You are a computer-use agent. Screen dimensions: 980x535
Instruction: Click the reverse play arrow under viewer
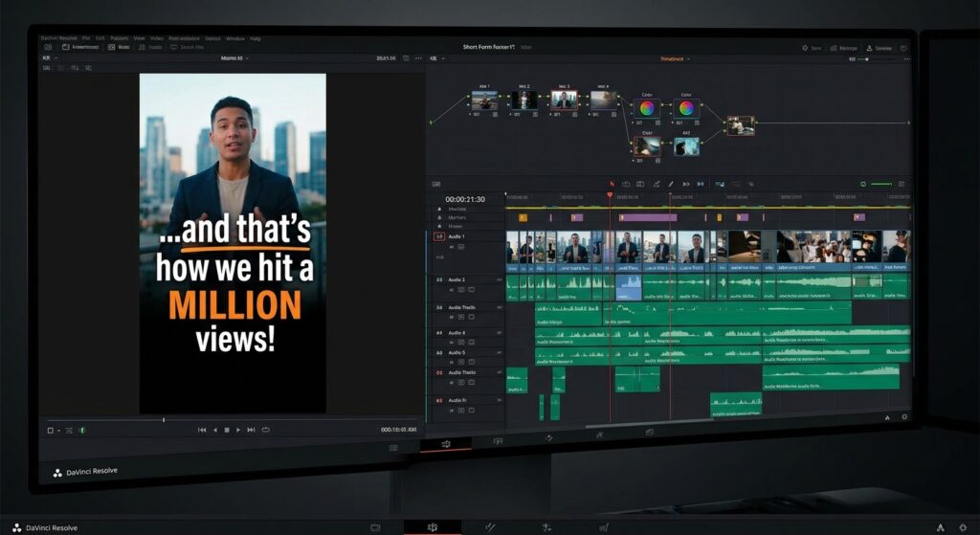pyautogui.click(x=215, y=430)
